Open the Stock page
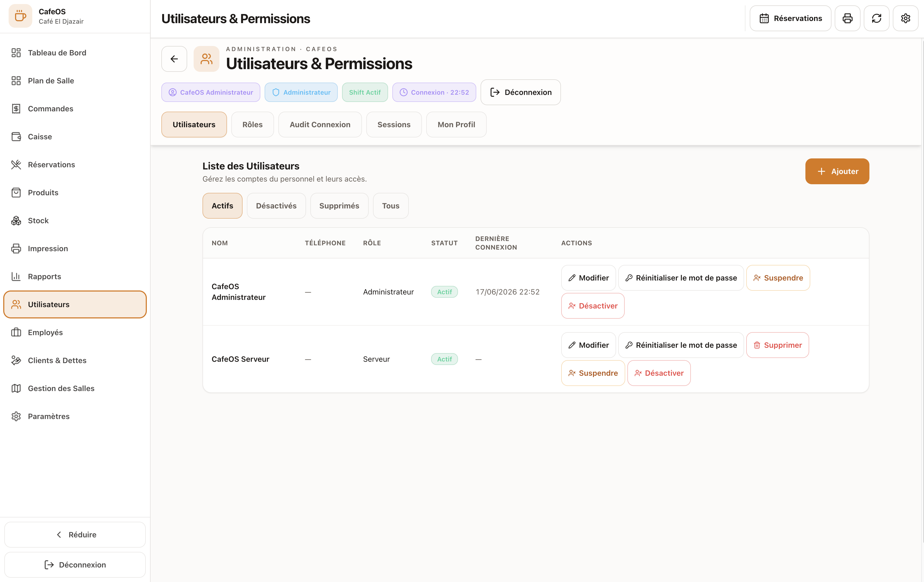 pyautogui.click(x=75, y=221)
